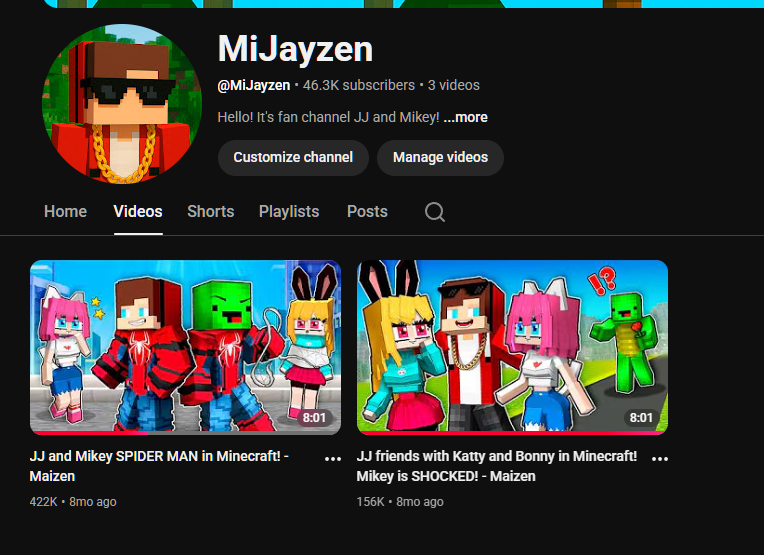Select the Videos tab
Viewport: 764px width, 555px height.
click(138, 211)
